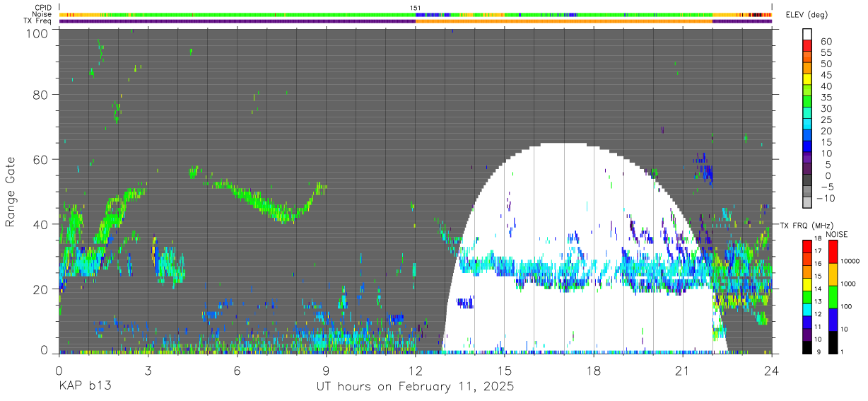The width and height of the screenshot is (868, 401).
Task: Click the '12' tick on the UT hours axis
Action: [x=415, y=370]
